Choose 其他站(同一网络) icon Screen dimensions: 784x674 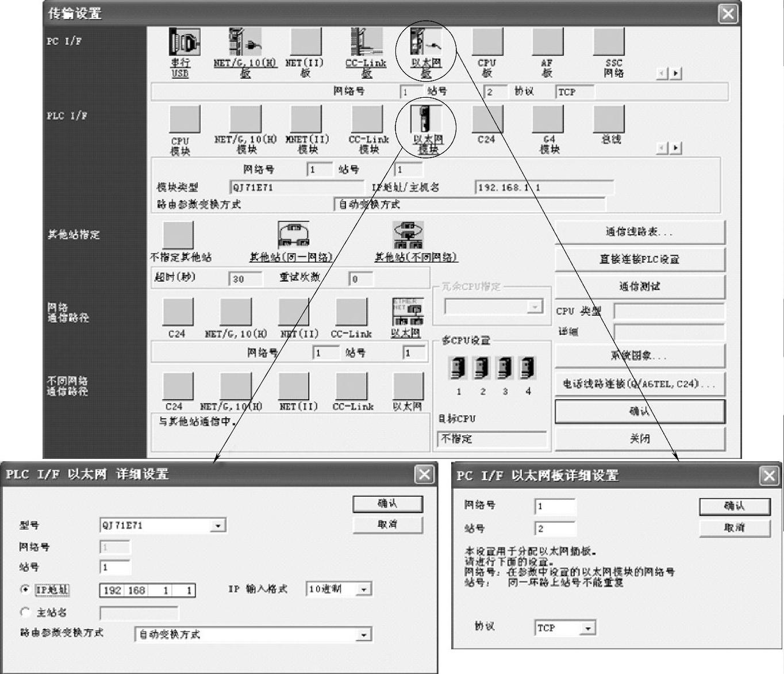293,235
